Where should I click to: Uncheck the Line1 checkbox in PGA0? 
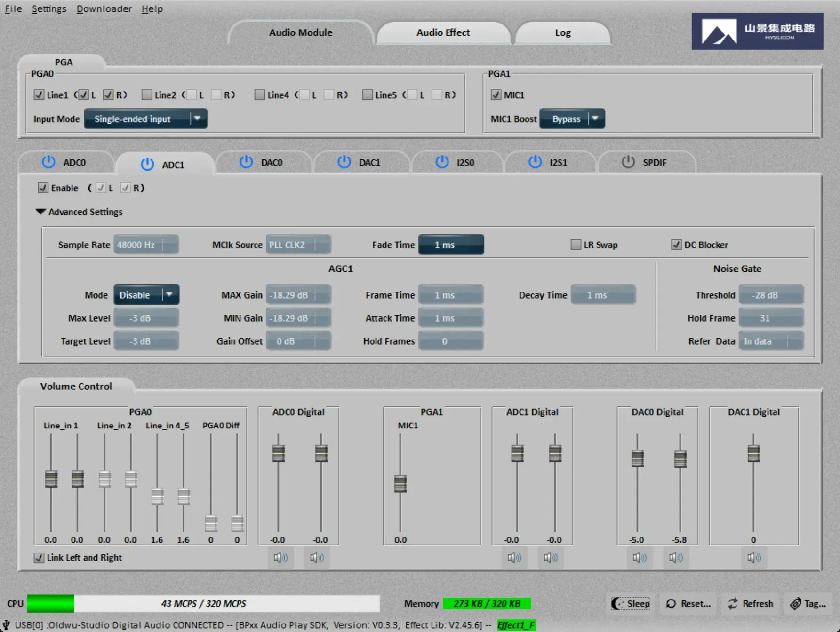39,95
